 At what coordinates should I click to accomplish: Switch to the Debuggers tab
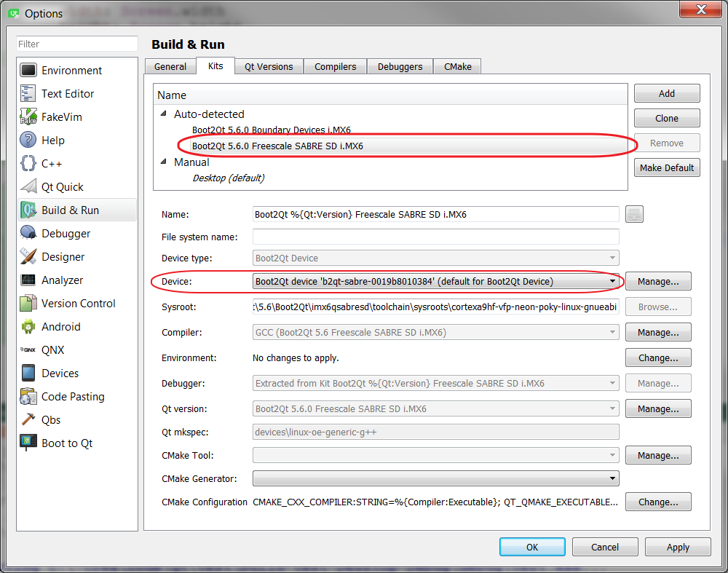click(x=400, y=66)
